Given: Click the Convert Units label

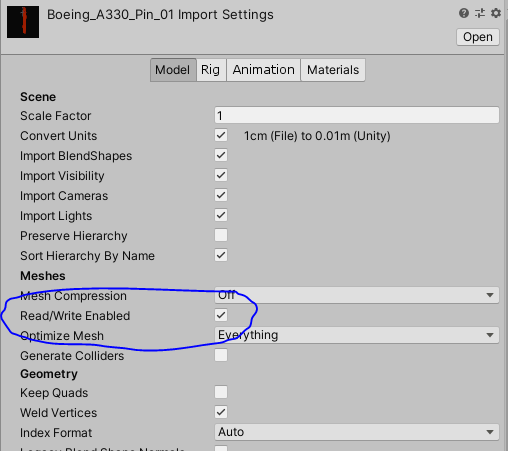Looking at the screenshot, I should click(59, 136).
